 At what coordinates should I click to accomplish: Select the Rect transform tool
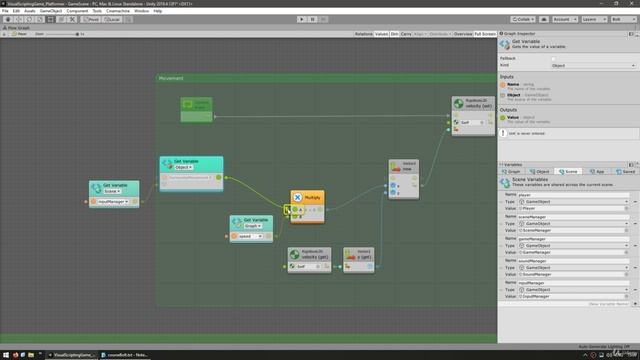(51, 19)
